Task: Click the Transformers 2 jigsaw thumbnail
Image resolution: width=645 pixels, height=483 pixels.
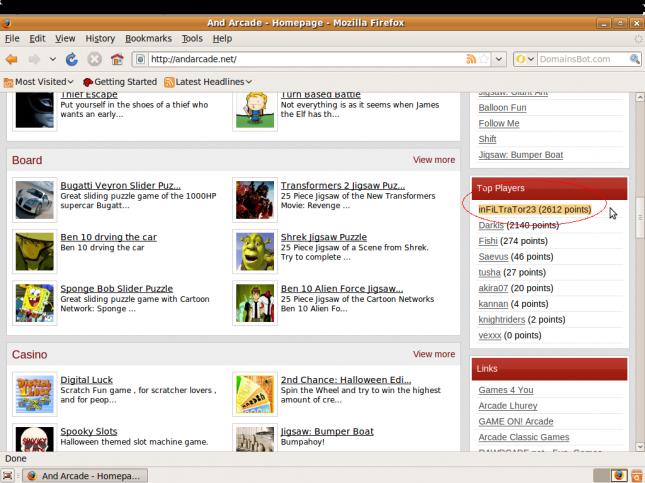Action: (x=255, y=200)
